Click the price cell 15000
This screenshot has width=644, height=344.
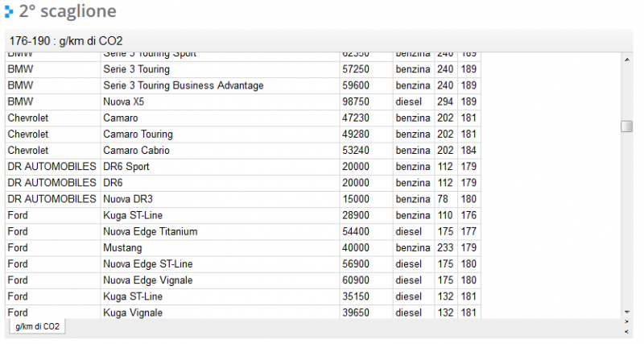tap(366, 199)
